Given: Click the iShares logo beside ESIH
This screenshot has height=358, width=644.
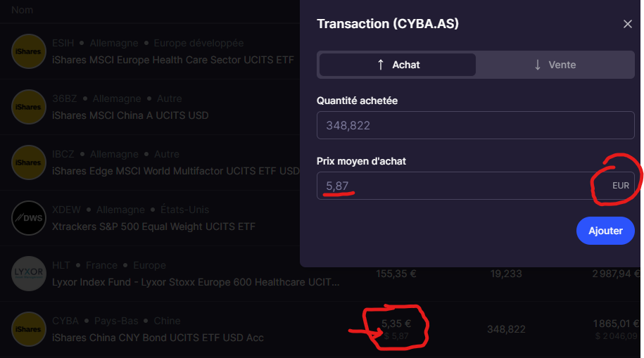Looking at the screenshot, I should click(29, 51).
